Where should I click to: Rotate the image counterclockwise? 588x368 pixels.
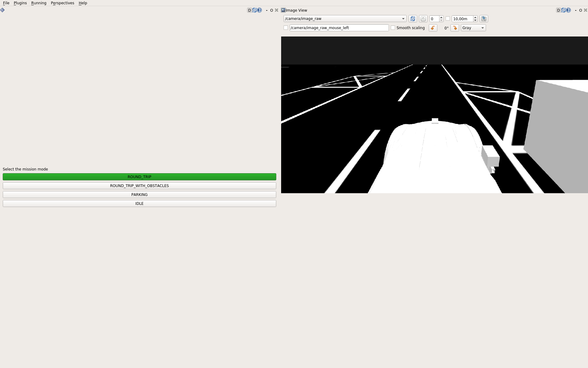(433, 28)
